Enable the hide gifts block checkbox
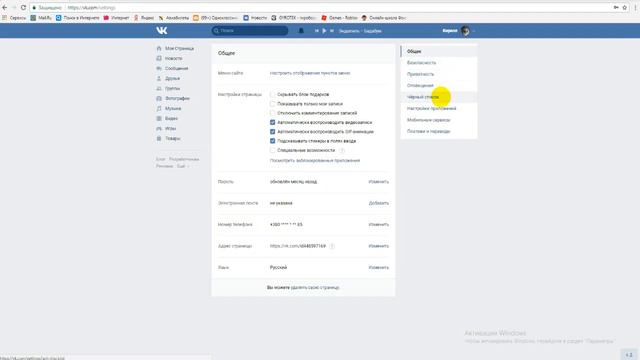Viewport: 640px width, 360px height. pos(272,94)
